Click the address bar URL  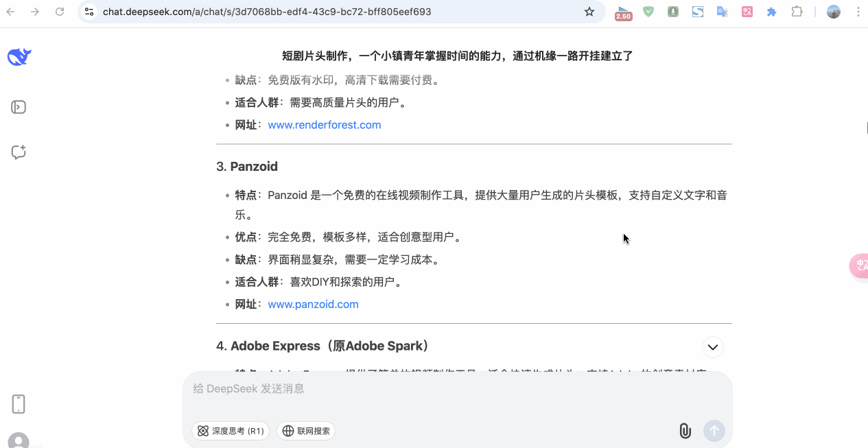(267, 12)
